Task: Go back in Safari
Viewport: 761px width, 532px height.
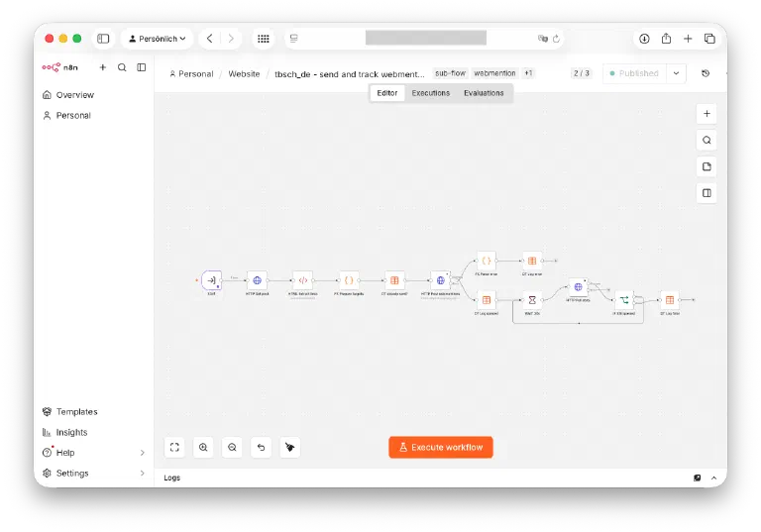Action: [x=210, y=39]
